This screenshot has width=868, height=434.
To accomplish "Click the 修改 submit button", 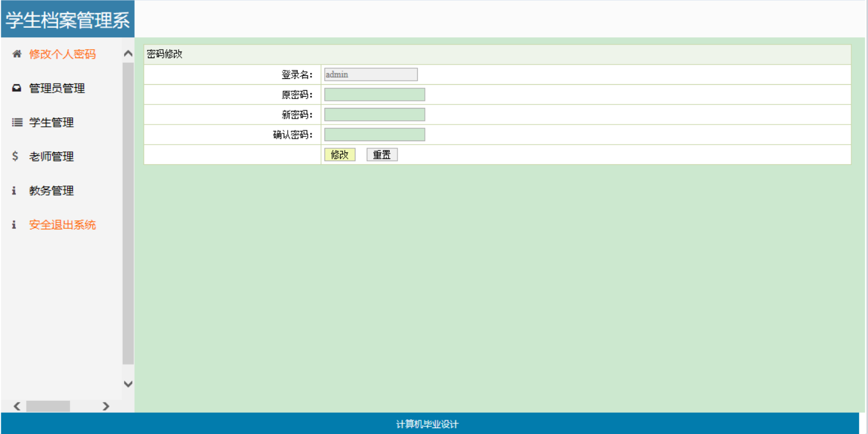I will coord(339,155).
